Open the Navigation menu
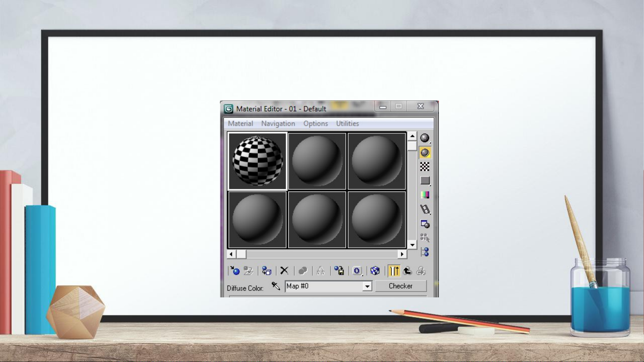644x362 pixels. pos(278,124)
